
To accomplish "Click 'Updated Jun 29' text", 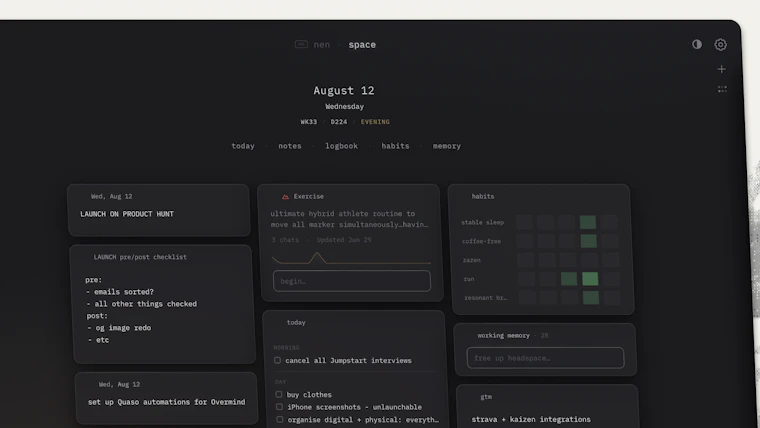I will 344,240.
